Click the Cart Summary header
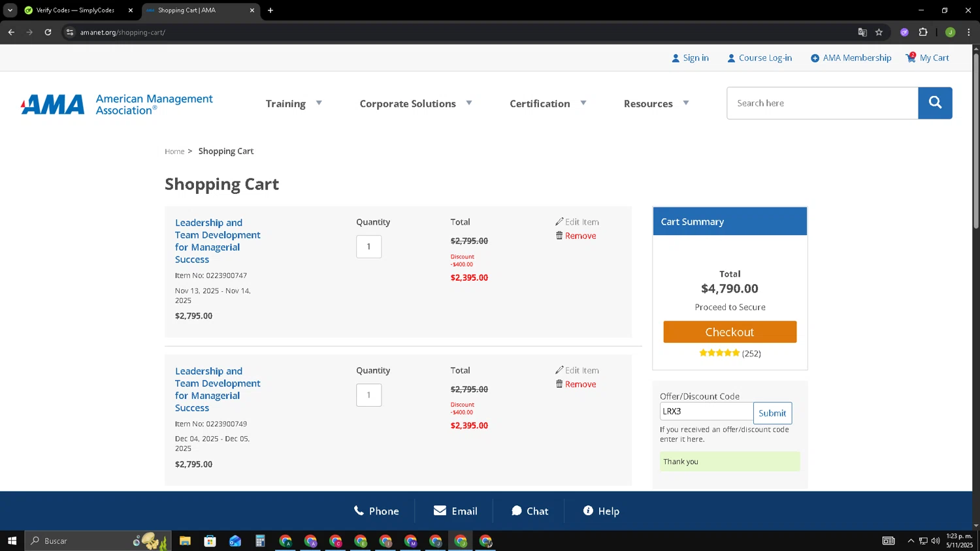The height and width of the screenshot is (551, 980). tap(730, 222)
